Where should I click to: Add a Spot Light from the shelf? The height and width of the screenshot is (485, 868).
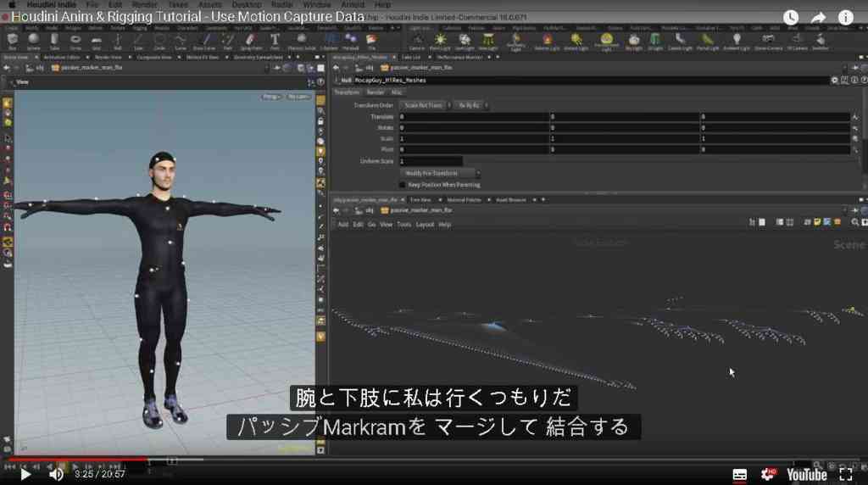tap(464, 41)
